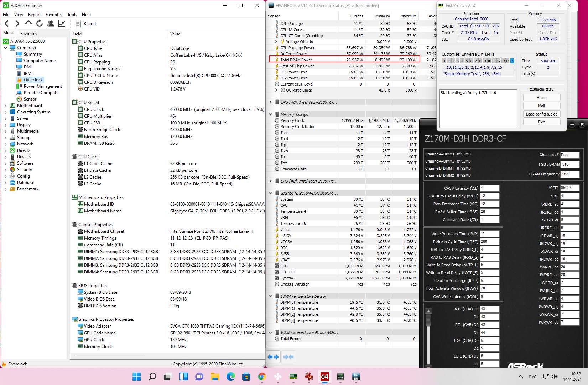Image resolution: width=588 pixels, height=385 pixels.
Task: Open the Tools menu in AIDA64
Action: tap(72, 15)
